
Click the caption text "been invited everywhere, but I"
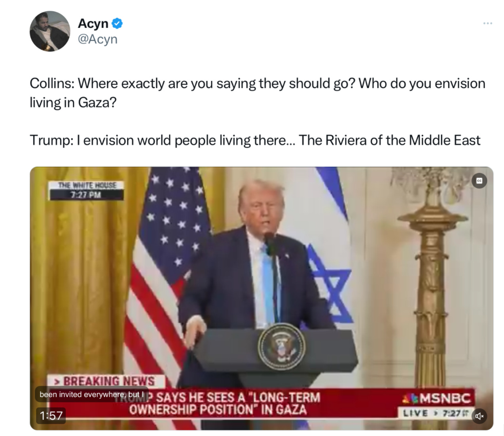[92, 394]
